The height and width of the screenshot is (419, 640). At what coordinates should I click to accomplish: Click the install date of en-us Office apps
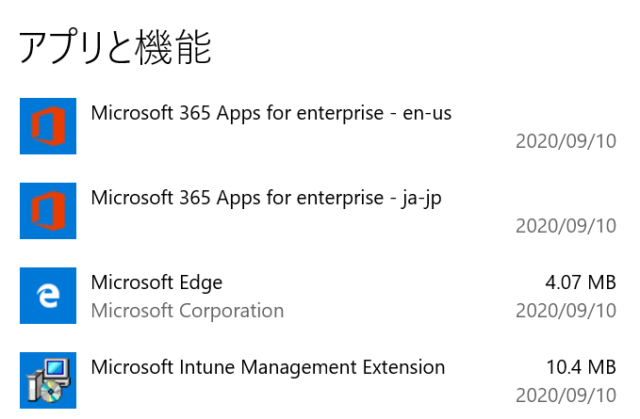point(566,142)
